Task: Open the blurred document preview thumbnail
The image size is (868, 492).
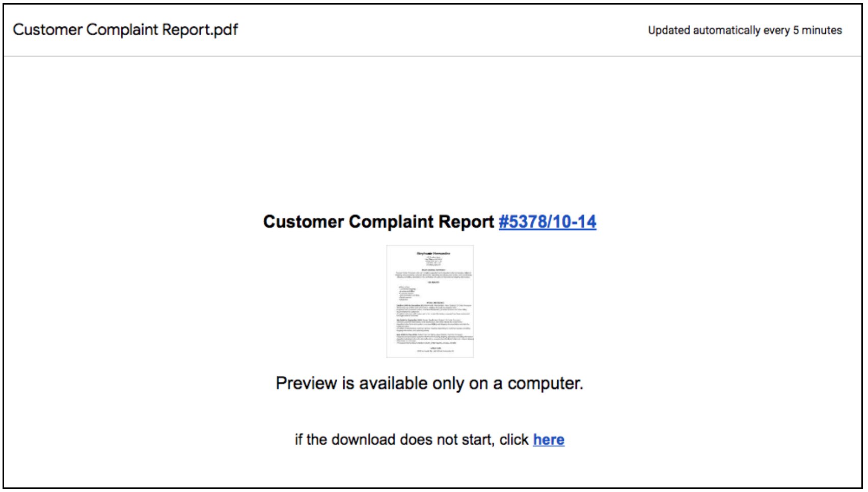Action: tap(430, 302)
